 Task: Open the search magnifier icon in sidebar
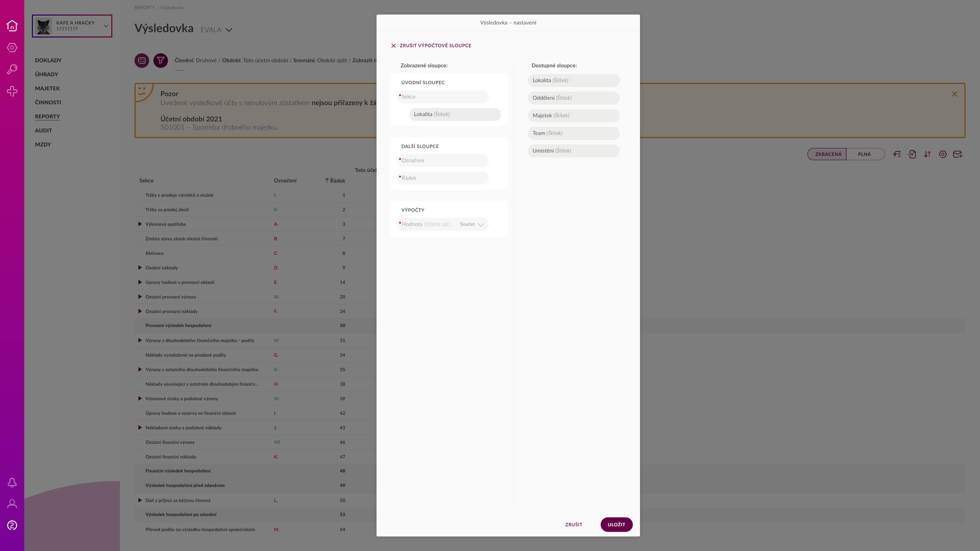[x=12, y=69]
